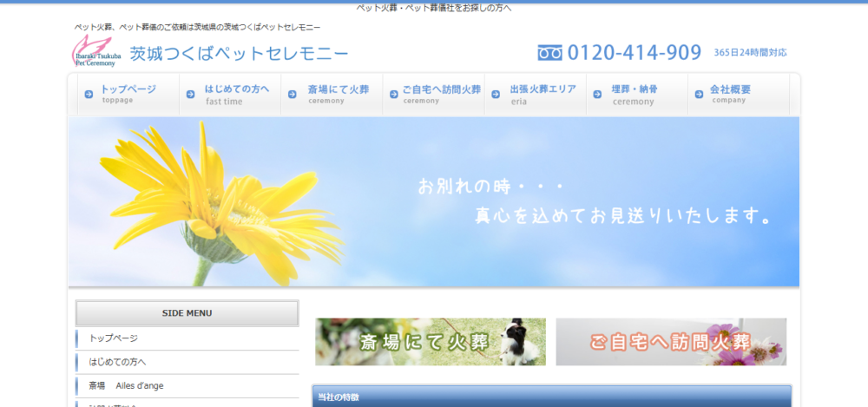Open トップページ in the top navigation

click(128, 94)
